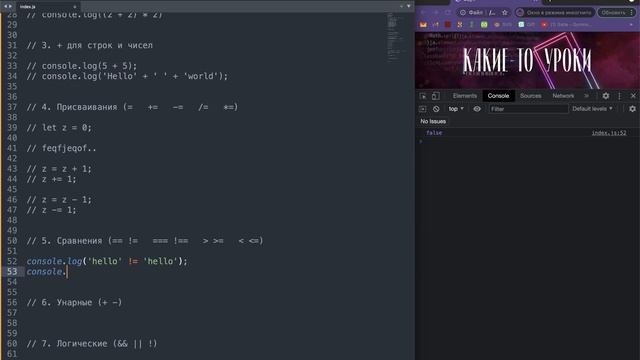
Task: Toggle the device toolbar icon in DevTools
Action: coord(436,96)
